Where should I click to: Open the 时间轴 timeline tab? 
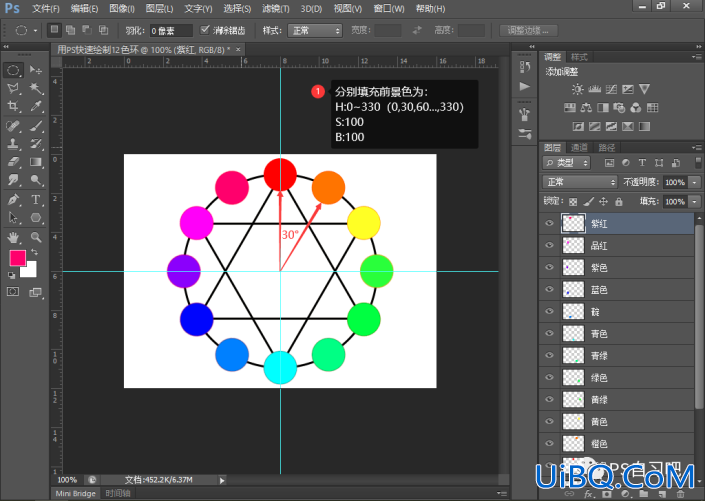coord(118,493)
